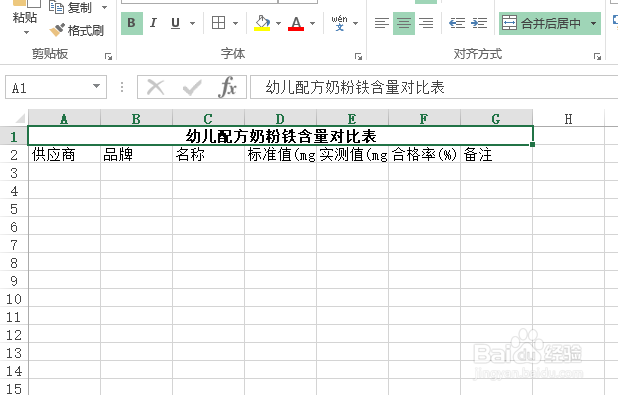Select row 1 header
618x395 pixels.
coord(14,136)
